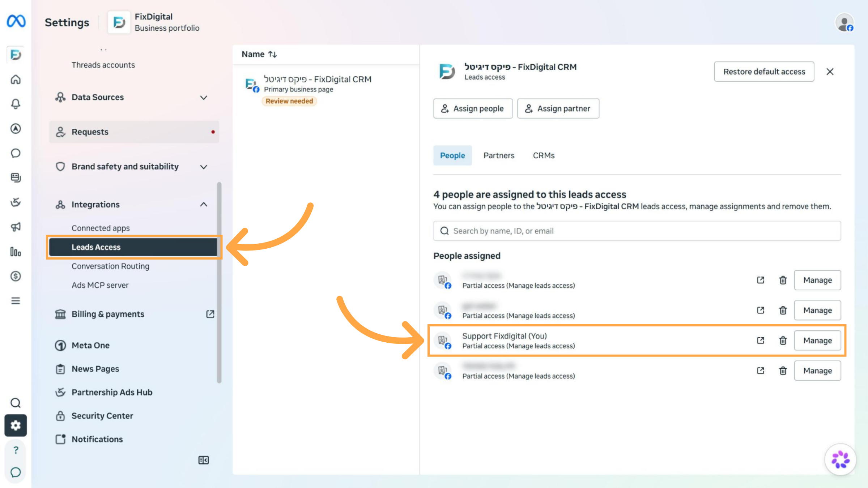Switch to the People tab
The height and width of the screenshot is (488, 868).
452,155
